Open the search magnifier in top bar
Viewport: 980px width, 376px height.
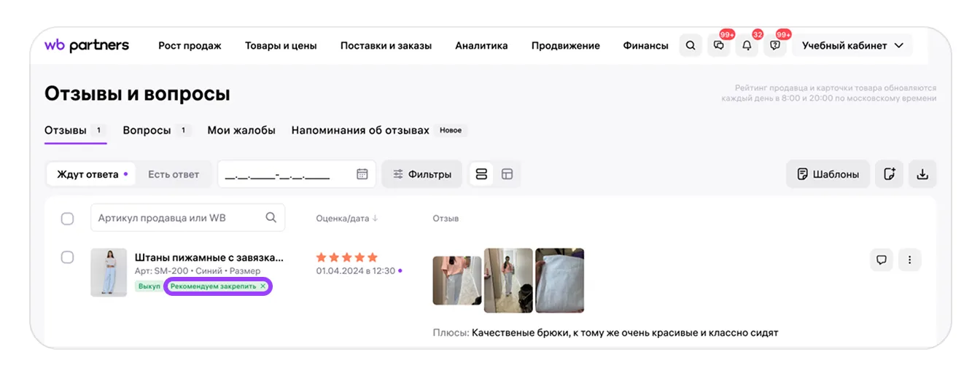691,45
